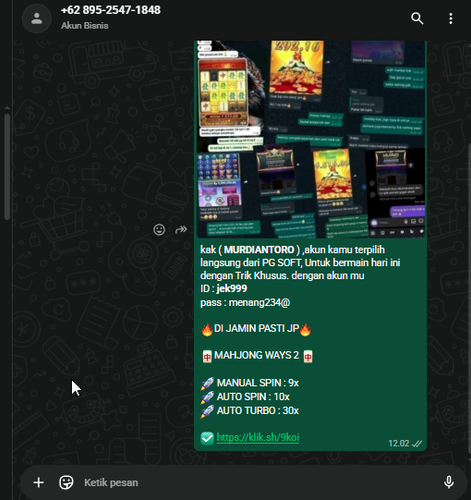Click the 'ID : jek999' text line
Image resolution: width=471 pixels, height=500 pixels.
[224, 289]
